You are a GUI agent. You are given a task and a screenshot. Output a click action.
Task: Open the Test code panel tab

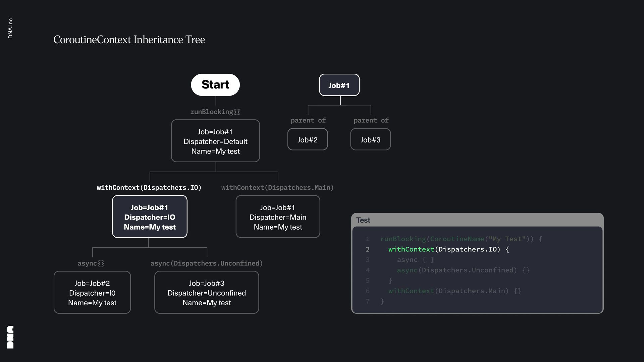[363, 220]
